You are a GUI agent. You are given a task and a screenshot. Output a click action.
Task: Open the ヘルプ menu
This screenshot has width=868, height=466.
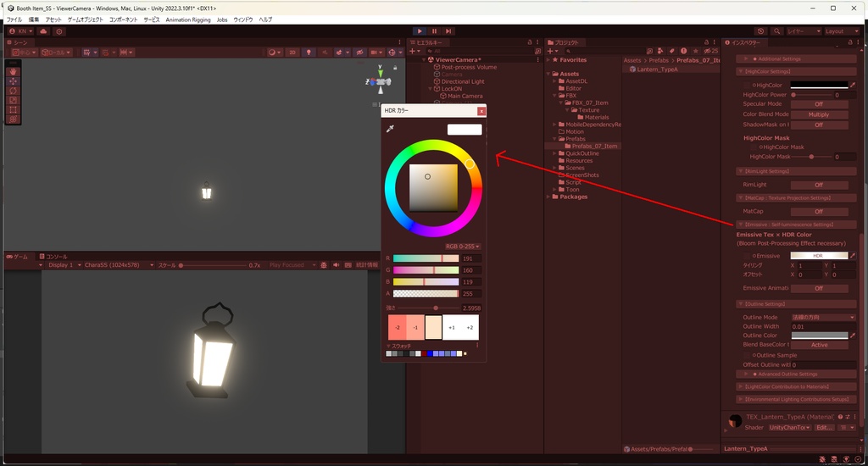[x=265, y=19]
